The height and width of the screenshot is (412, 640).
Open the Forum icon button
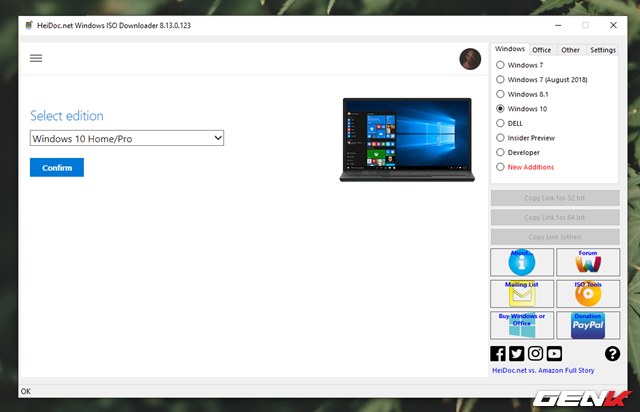point(588,262)
